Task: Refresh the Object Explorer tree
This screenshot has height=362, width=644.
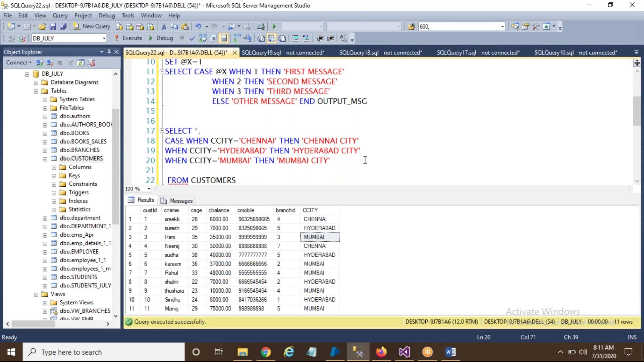Action: click(x=80, y=63)
